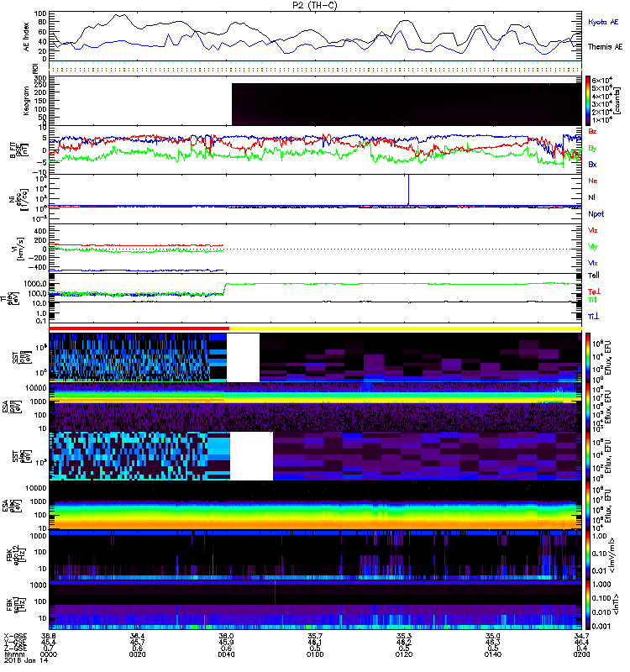Click the white data gap in SST electrons panel
The height and width of the screenshot is (672, 630).
251,456
